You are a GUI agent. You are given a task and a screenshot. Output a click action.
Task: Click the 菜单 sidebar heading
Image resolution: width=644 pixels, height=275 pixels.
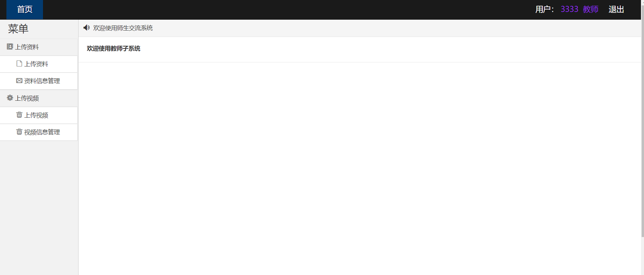pos(18,29)
